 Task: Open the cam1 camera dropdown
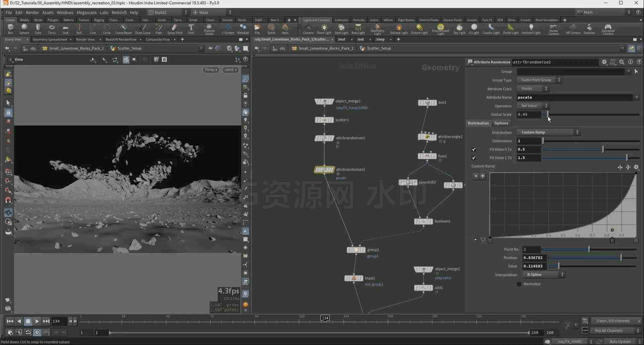[x=231, y=70]
